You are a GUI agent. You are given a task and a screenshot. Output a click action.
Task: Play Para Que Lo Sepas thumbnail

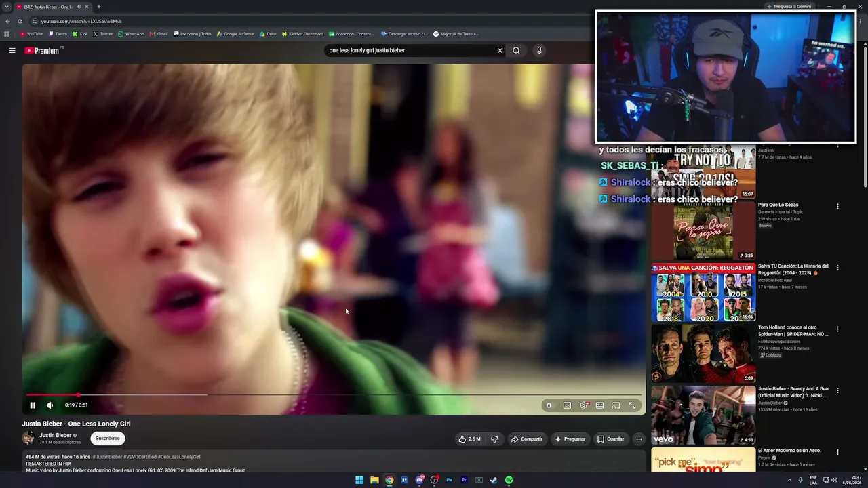(703, 231)
